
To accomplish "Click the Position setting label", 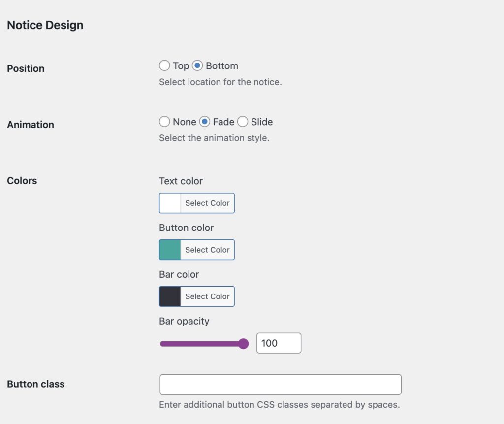I will 26,68.
